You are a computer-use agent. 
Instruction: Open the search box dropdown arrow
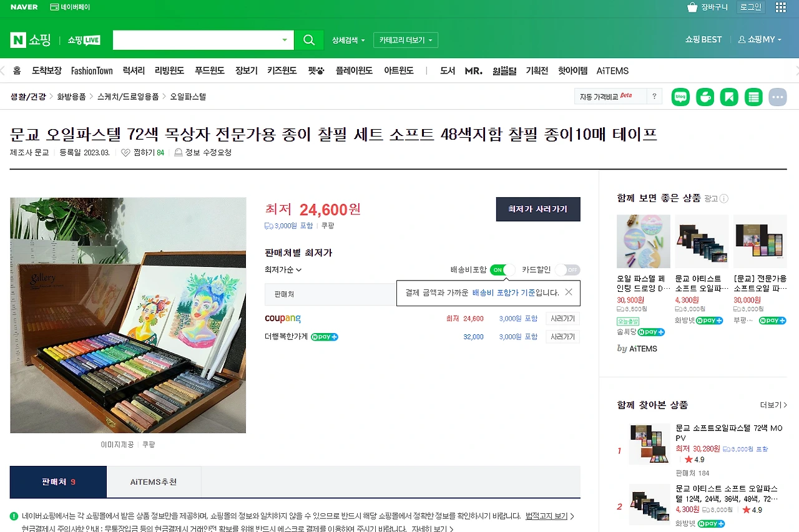click(285, 40)
